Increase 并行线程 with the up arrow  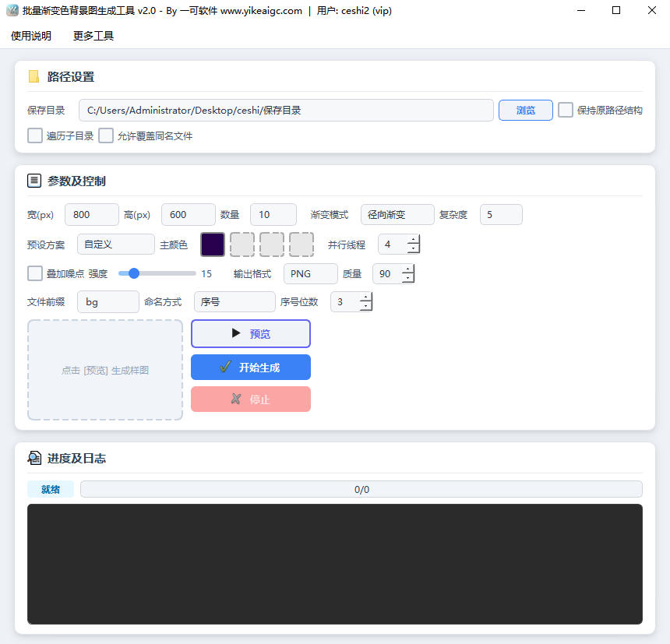pyautogui.click(x=413, y=240)
